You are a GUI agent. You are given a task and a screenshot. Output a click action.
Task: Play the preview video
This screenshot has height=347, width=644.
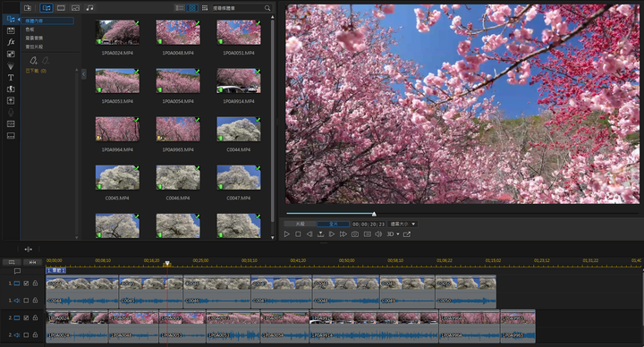coord(287,234)
